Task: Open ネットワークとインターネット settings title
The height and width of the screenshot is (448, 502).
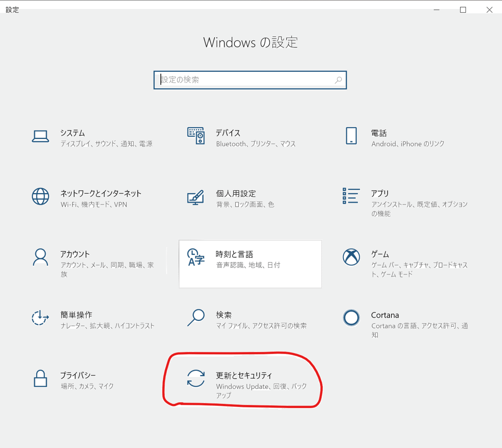Action: [101, 193]
